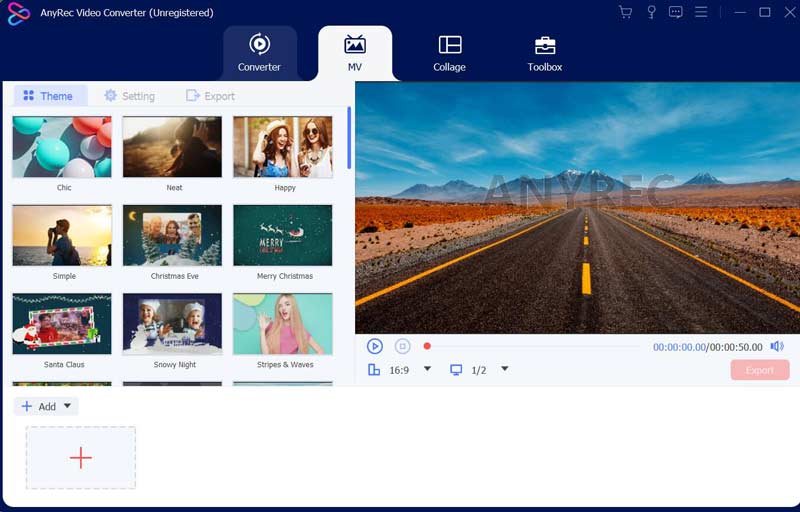Stop the video preview
Screen dimensions: 800x512
[403, 346]
